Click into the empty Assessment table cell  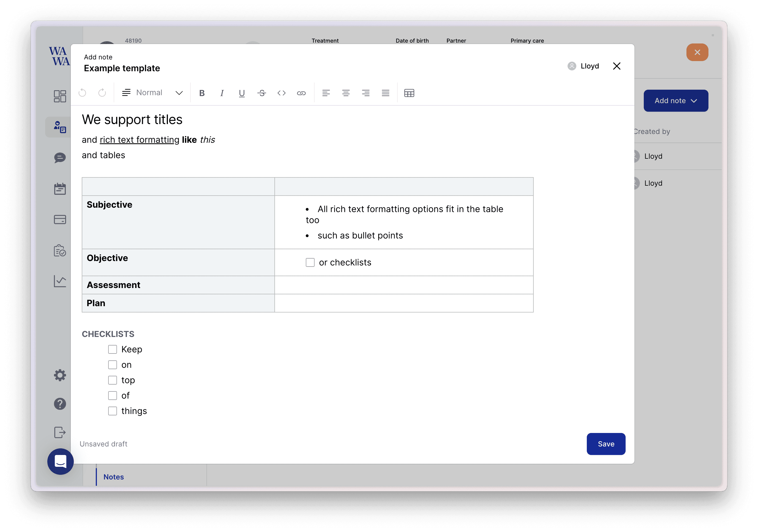click(403, 285)
